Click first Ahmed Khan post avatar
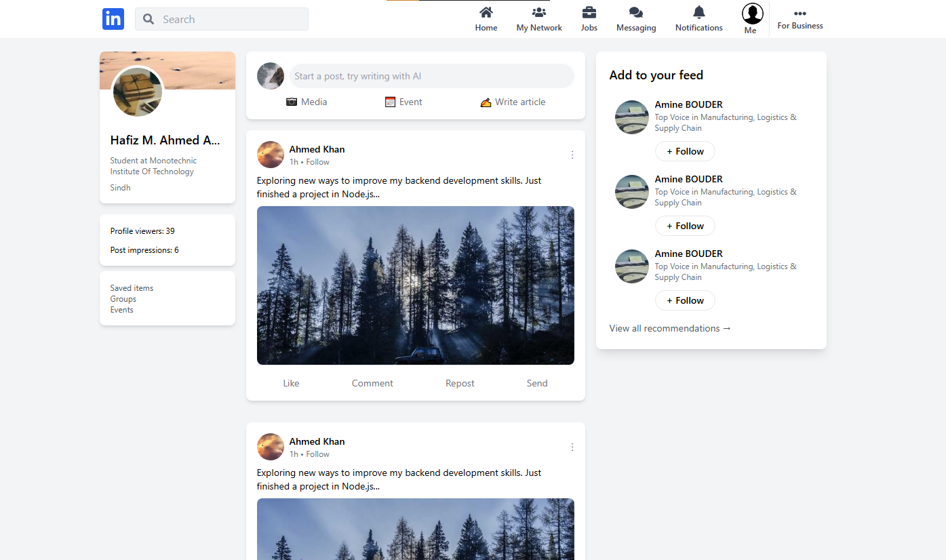The width and height of the screenshot is (946, 560). coord(271,155)
